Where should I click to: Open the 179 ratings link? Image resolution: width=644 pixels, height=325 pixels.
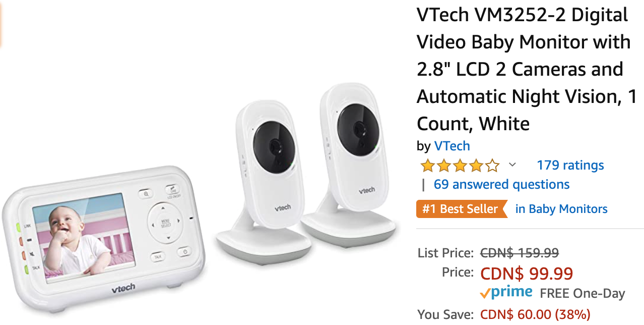point(570,166)
